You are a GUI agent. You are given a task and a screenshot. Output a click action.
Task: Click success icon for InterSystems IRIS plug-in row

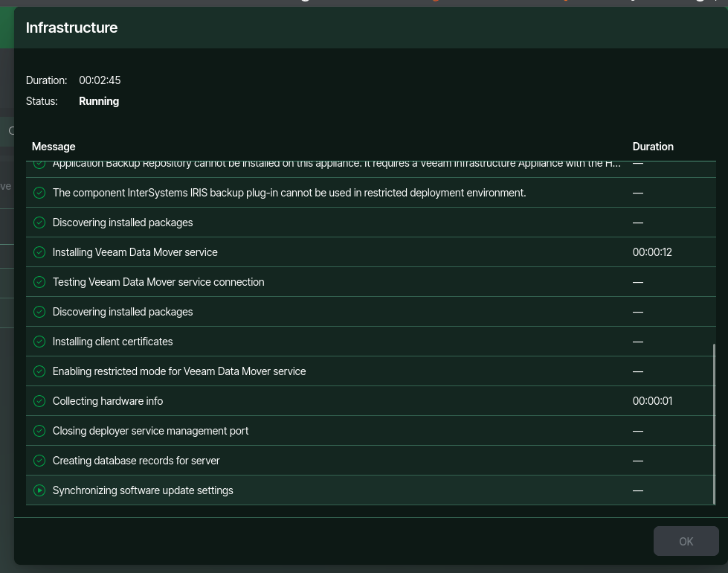39,193
